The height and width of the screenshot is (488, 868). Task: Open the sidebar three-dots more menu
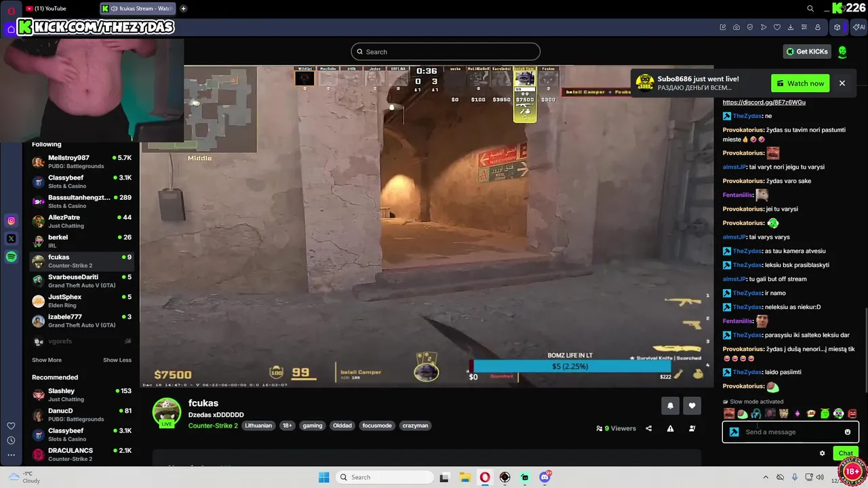click(x=11, y=455)
